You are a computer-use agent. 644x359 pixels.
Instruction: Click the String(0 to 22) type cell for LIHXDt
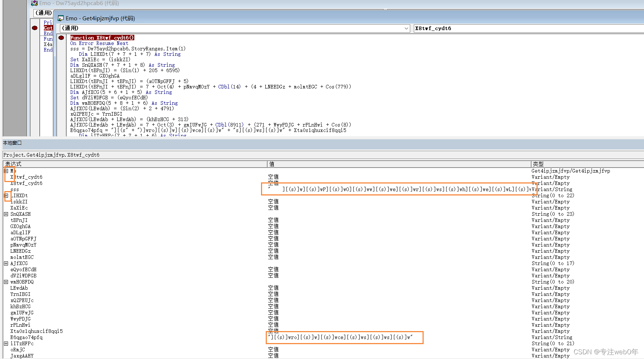(x=553, y=195)
